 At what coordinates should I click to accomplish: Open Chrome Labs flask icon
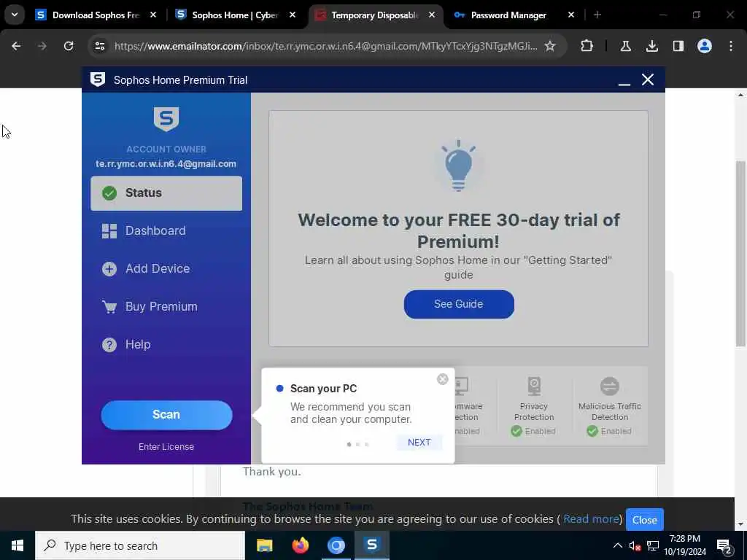[x=625, y=46]
